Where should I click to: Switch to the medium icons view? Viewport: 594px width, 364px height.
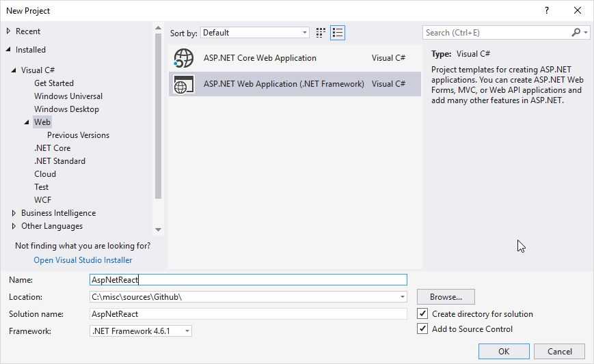click(321, 33)
